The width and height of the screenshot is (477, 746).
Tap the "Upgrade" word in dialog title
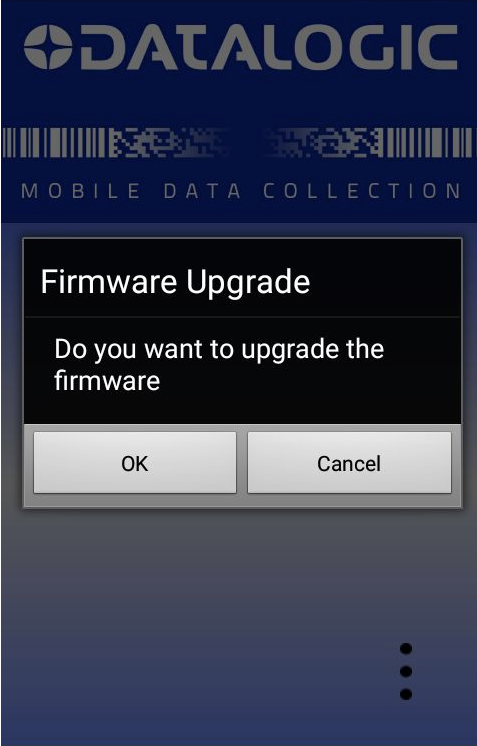[x=248, y=283]
